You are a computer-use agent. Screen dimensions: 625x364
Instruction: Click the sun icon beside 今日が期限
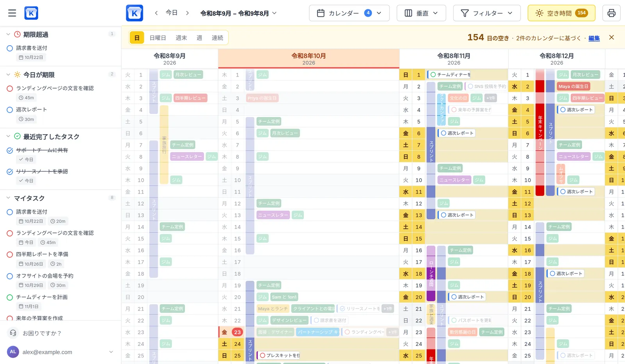[17, 75]
